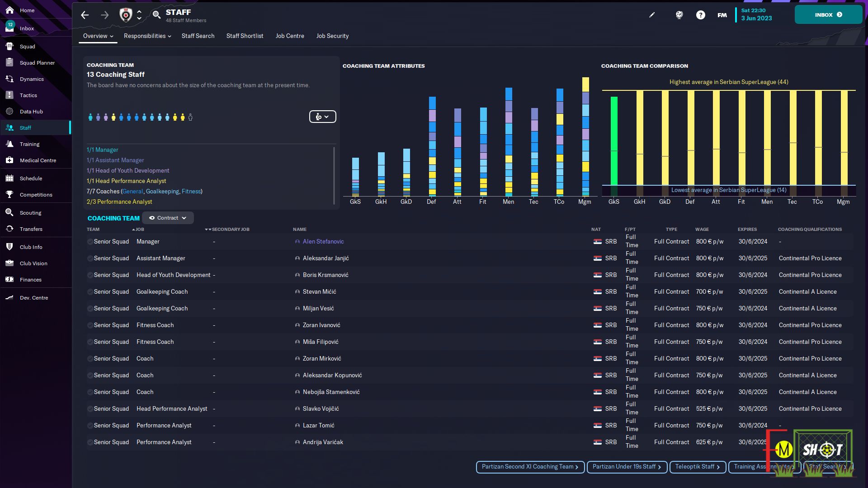The height and width of the screenshot is (488, 868).
Task: Click the pencil edit icon in top bar
Action: tap(652, 15)
